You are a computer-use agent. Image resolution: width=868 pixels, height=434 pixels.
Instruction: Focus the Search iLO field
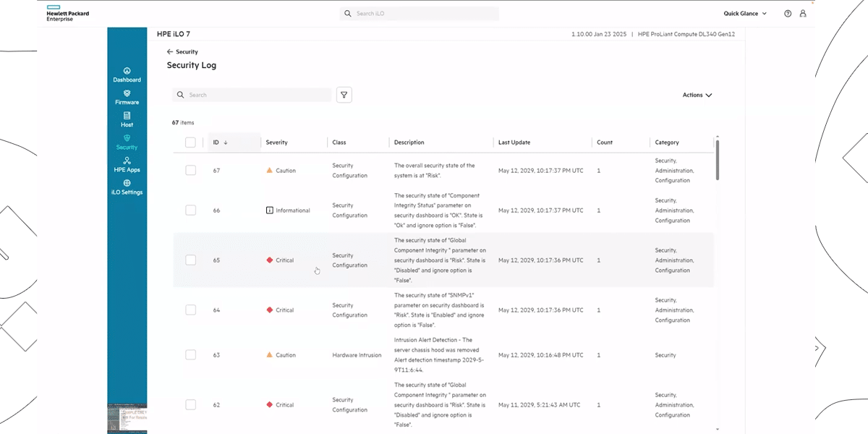(420, 14)
